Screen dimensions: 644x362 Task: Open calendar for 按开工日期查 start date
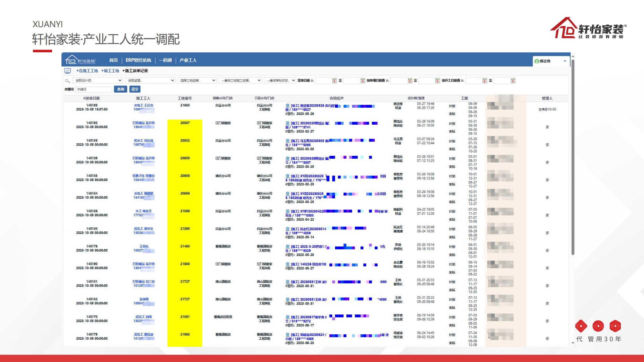point(485,81)
